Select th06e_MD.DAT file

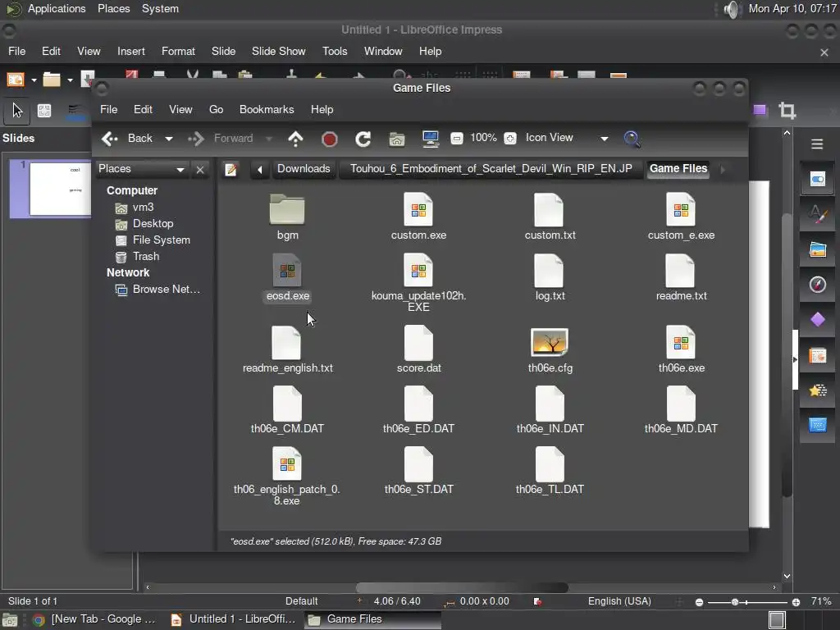tap(681, 410)
